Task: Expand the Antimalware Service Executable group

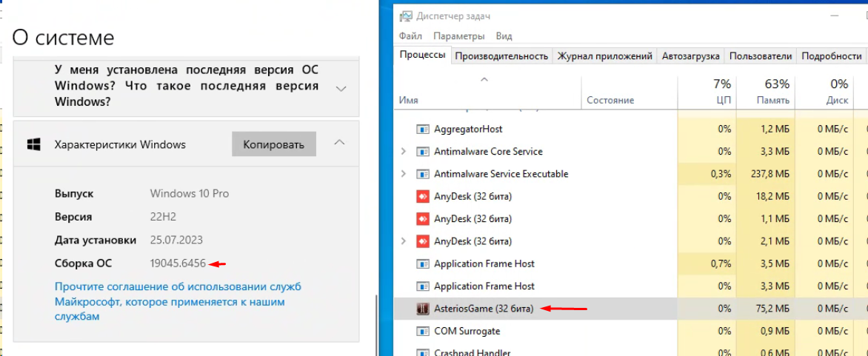Action: (x=404, y=175)
